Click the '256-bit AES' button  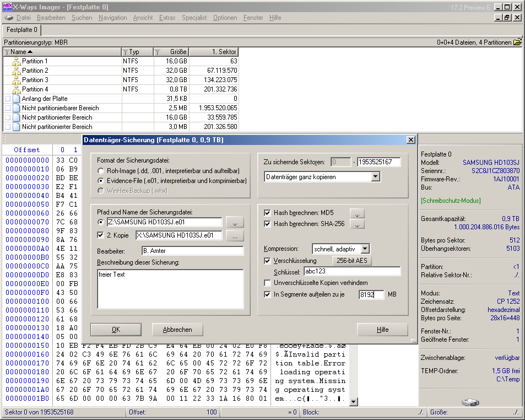[351, 261]
